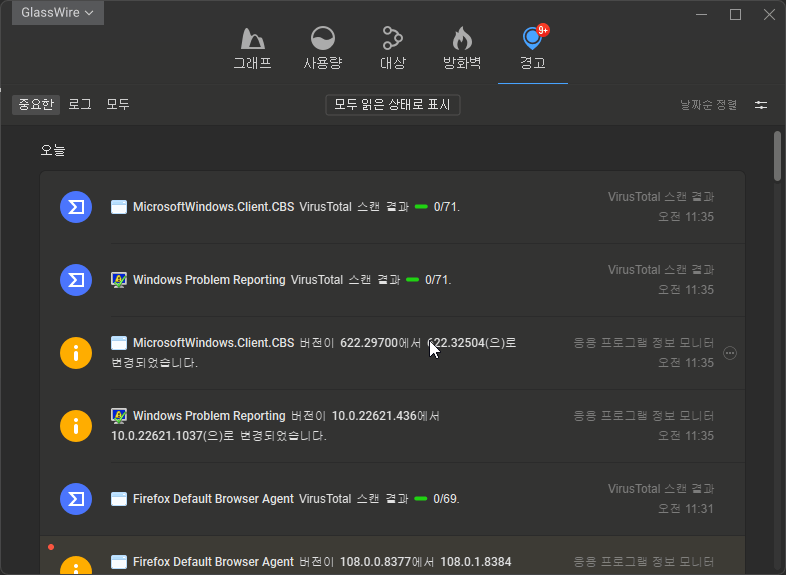Close the GlassWire window
This screenshot has height=575, width=786.
[769, 15]
